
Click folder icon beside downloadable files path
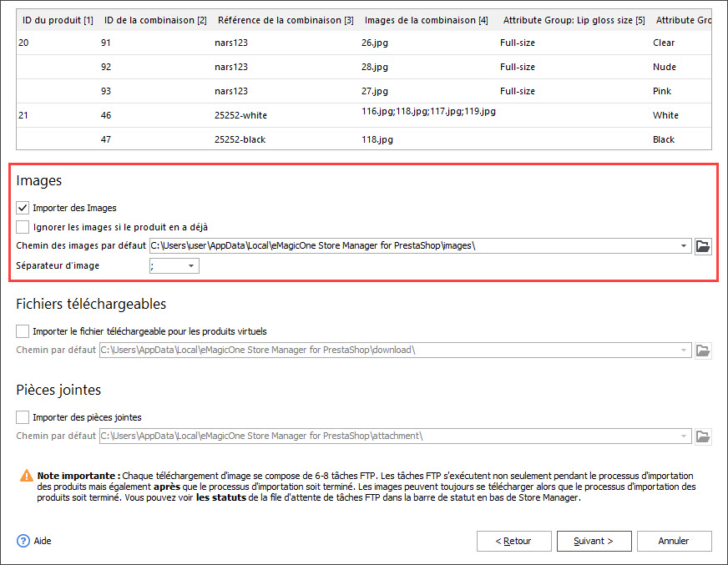[x=703, y=351]
